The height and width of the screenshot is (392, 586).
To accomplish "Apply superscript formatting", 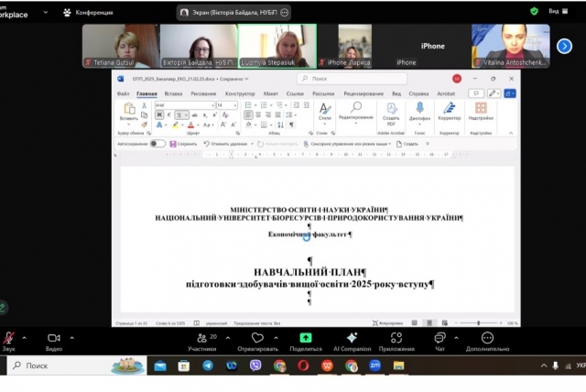I will (215, 114).
